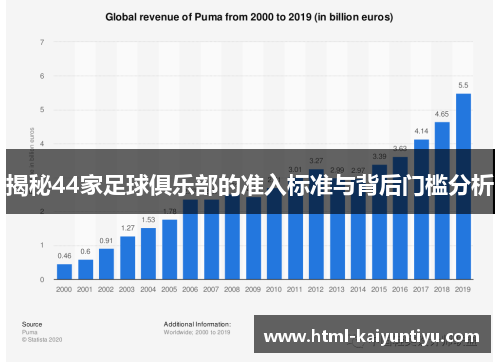Viewport: 500px width, 362px height.
Task: Click the 2010 year axis label
Action: coord(274,289)
